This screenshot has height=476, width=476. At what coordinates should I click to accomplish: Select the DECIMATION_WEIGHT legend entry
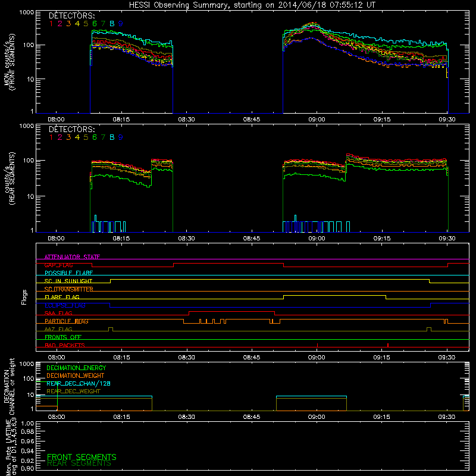click(76, 376)
